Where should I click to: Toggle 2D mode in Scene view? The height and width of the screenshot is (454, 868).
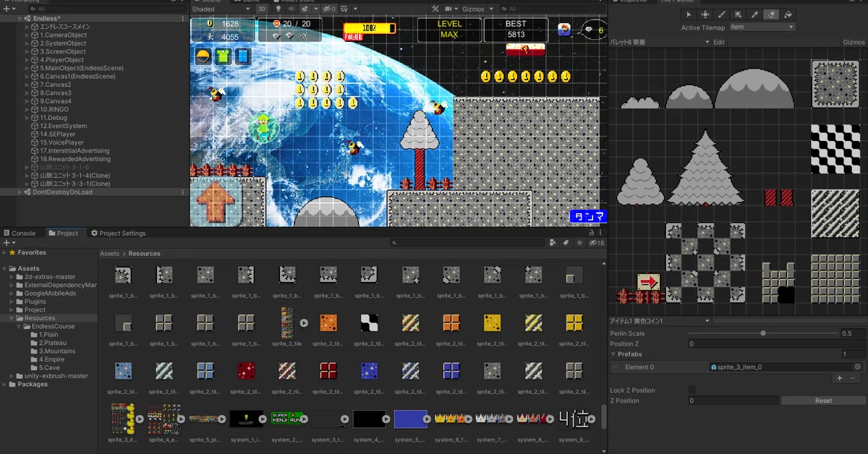click(x=262, y=9)
